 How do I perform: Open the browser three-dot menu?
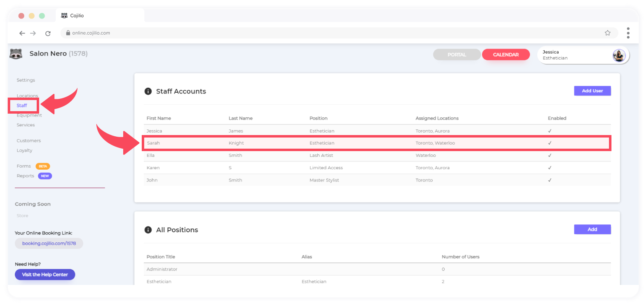tap(628, 33)
